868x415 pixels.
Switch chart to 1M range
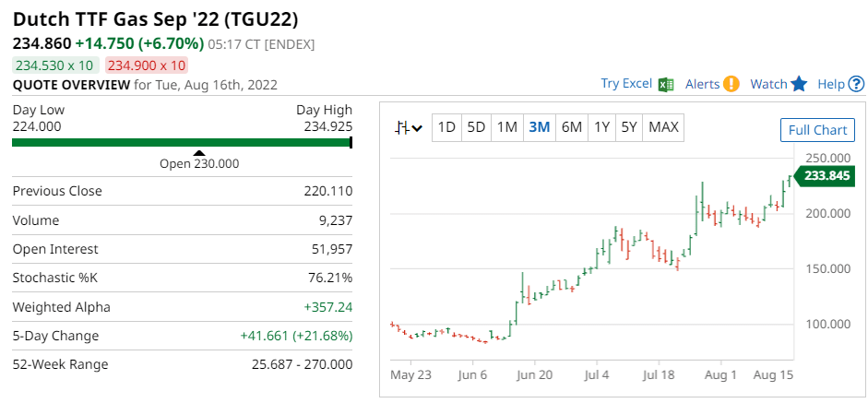tap(506, 127)
